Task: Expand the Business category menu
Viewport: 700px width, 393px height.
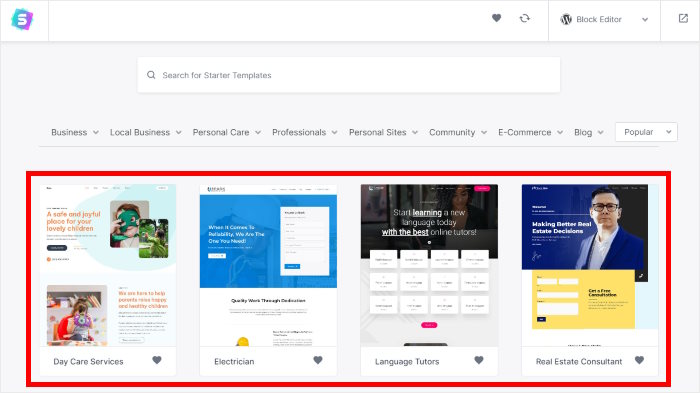Action: coord(75,132)
